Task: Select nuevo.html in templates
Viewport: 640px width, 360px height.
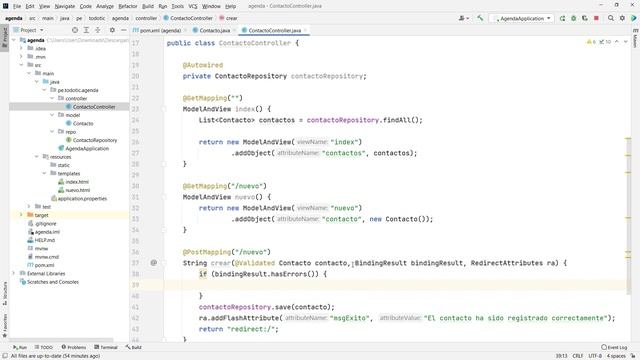Action: tap(78, 190)
